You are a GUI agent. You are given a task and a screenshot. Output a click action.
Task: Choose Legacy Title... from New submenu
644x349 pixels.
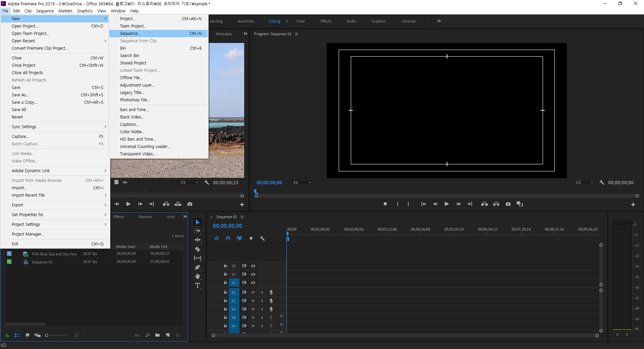(158, 93)
